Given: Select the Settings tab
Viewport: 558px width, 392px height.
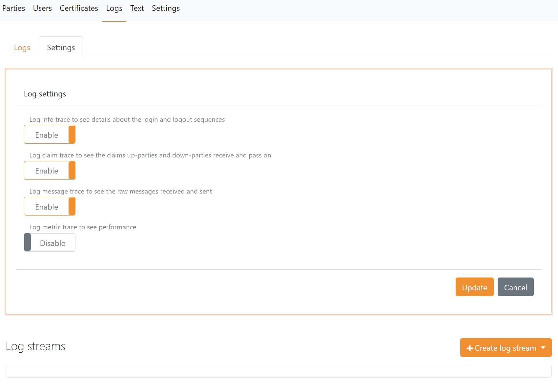Looking at the screenshot, I should (61, 47).
